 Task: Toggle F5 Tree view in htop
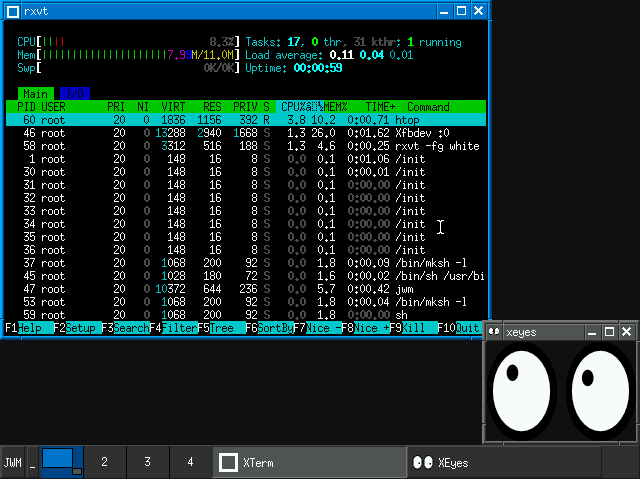[x=222, y=328]
